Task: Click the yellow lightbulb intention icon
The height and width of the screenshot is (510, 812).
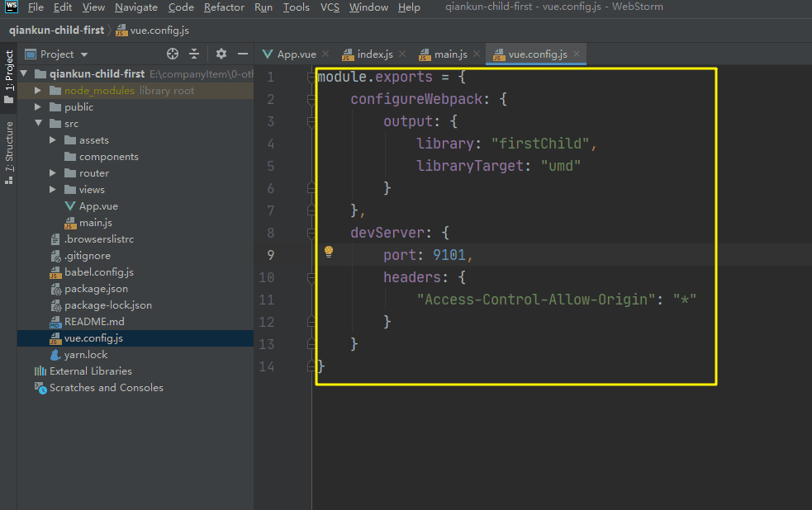Action: [x=329, y=252]
